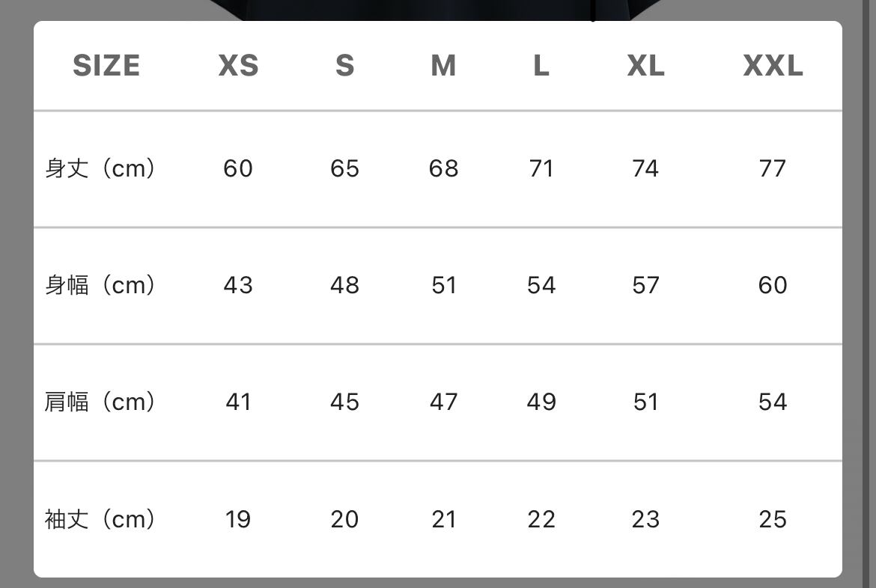Click the 肩幅（cm）row label
The height and width of the screenshot is (588, 876).
[x=100, y=402]
